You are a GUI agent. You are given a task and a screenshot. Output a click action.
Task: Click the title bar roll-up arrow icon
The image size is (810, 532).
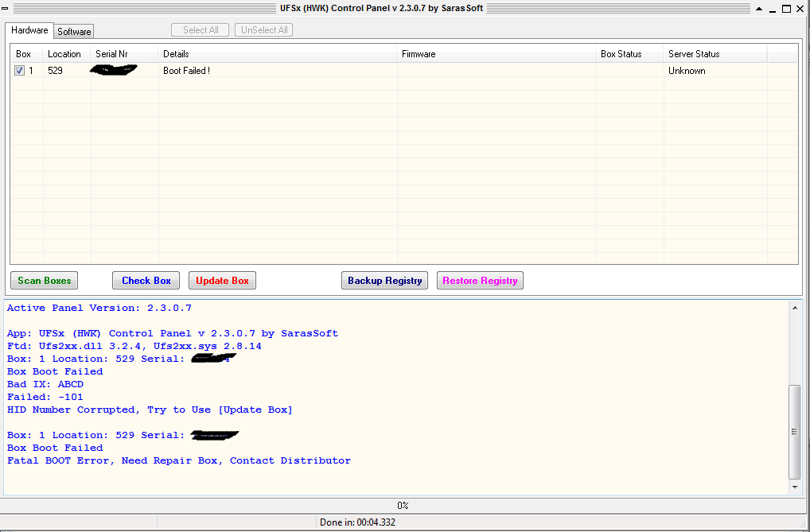coord(759,8)
